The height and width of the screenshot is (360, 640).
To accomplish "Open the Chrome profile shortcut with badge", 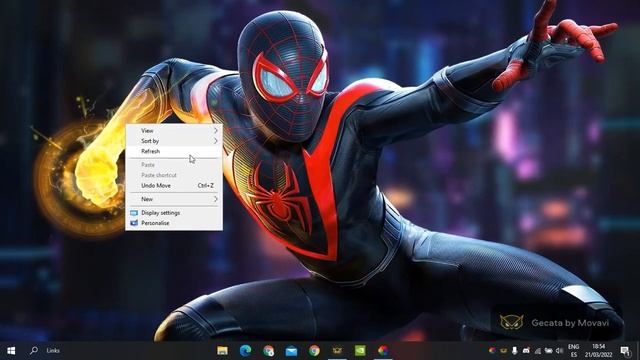I will (269, 351).
